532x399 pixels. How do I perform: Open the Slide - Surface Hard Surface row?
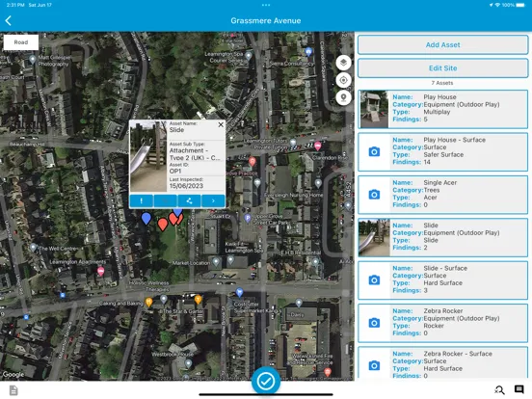pyautogui.click(x=442, y=279)
